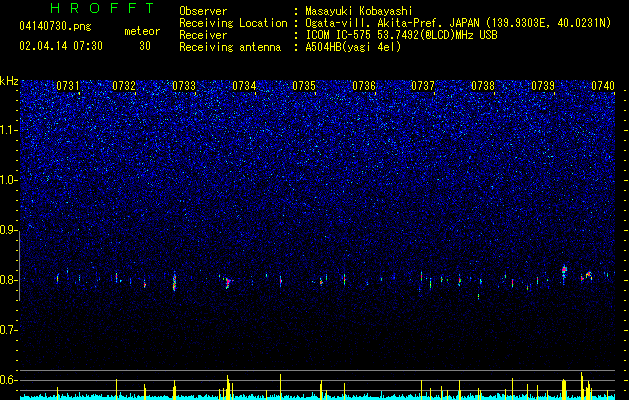Click the strong meteor echo below 0733
Image resolution: width=629 pixels, height=400 pixels.
tap(174, 281)
